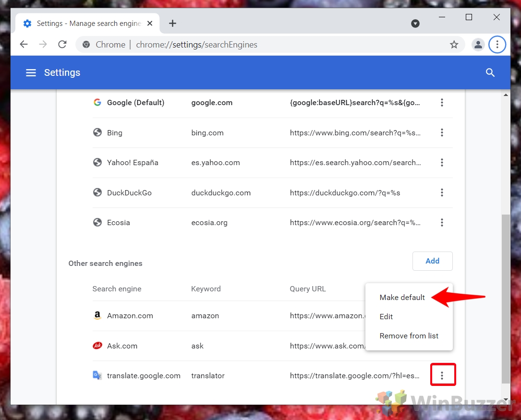Screen dimensions: 521x420
Task: Click the Search engine column header
Action: pyautogui.click(x=117, y=289)
